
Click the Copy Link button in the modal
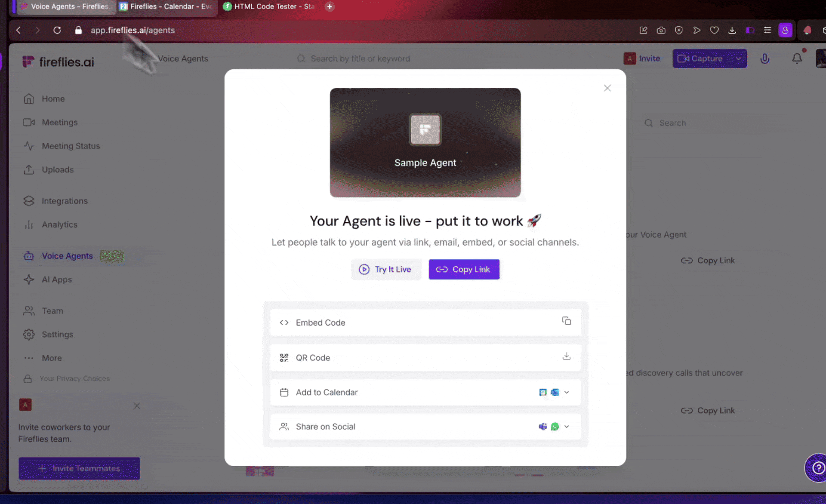click(x=464, y=269)
